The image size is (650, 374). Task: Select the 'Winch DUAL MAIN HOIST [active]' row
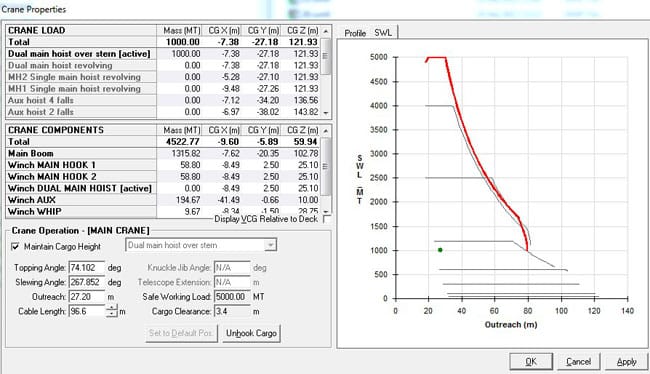163,188
